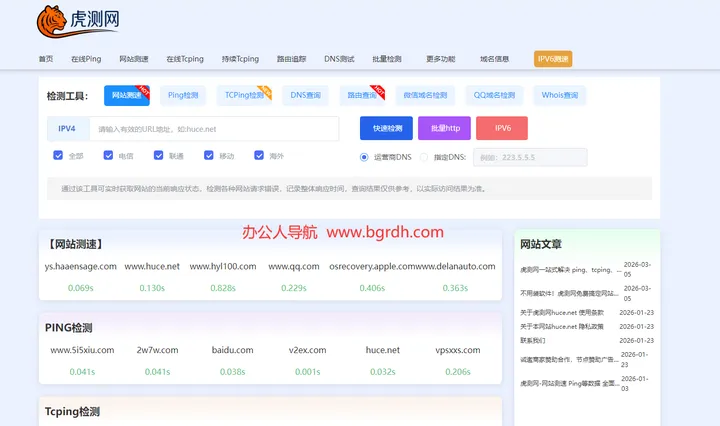The image size is (720, 426).
Task: Open 在线Tcping nav item
Action: point(185,59)
